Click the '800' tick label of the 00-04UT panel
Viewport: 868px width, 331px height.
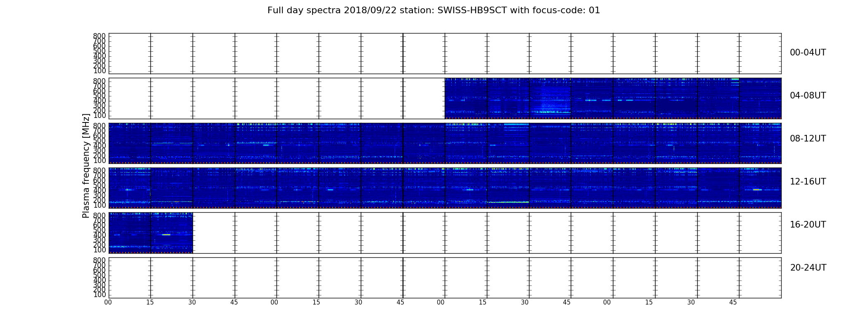tap(99, 36)
